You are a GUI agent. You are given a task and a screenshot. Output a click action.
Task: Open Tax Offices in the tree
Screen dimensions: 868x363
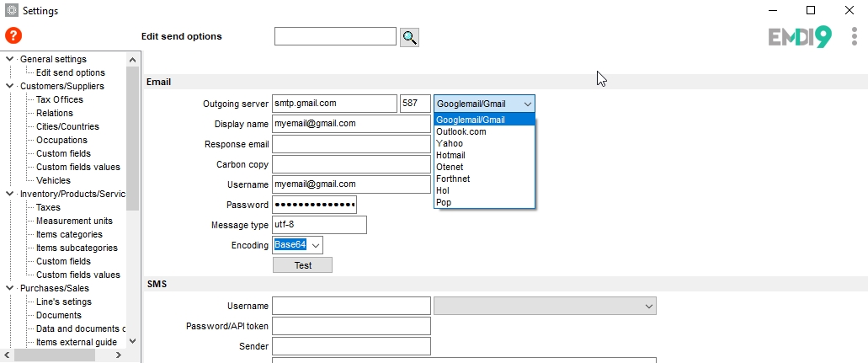60,99
